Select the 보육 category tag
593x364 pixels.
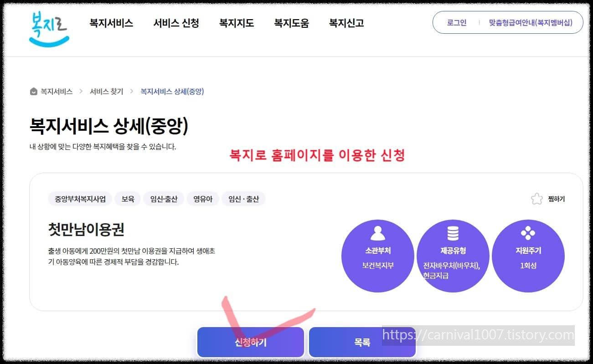128,199
